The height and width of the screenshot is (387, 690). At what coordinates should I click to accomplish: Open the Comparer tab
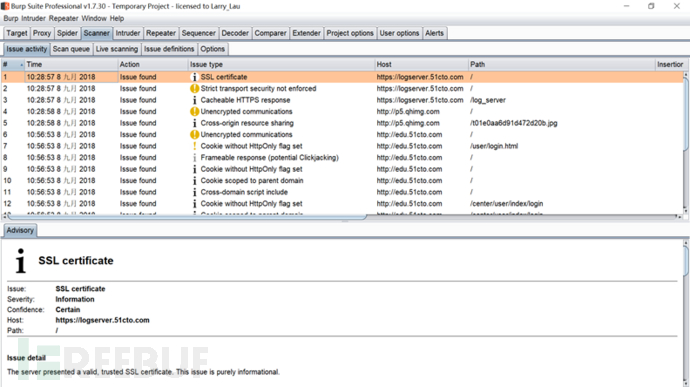(x=270, y=33)
